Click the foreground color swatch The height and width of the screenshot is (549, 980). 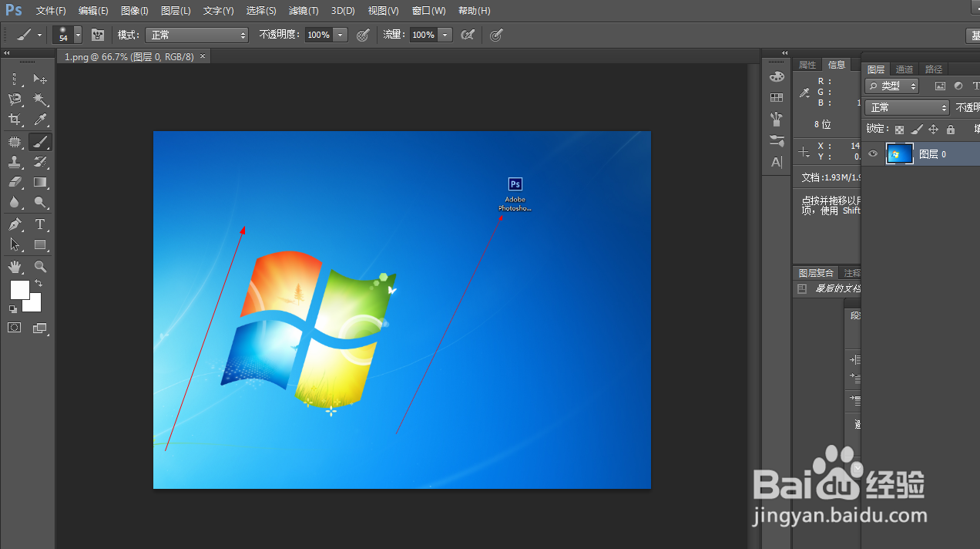coord(19,290)
